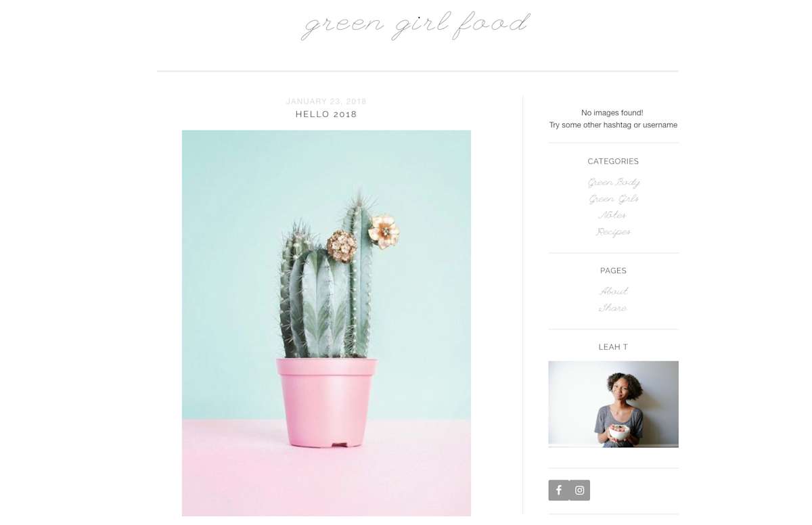The height and width of the screenshot is (525, 812).
Task: Click the Categories widget heading
Action: point(613,162)
